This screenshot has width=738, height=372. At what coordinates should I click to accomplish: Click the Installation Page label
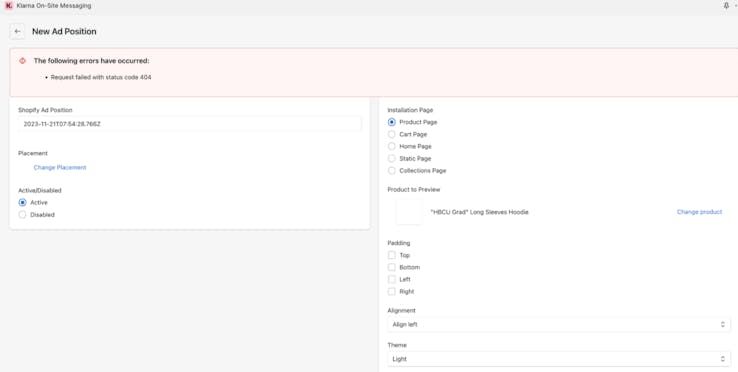click(410, 110)
